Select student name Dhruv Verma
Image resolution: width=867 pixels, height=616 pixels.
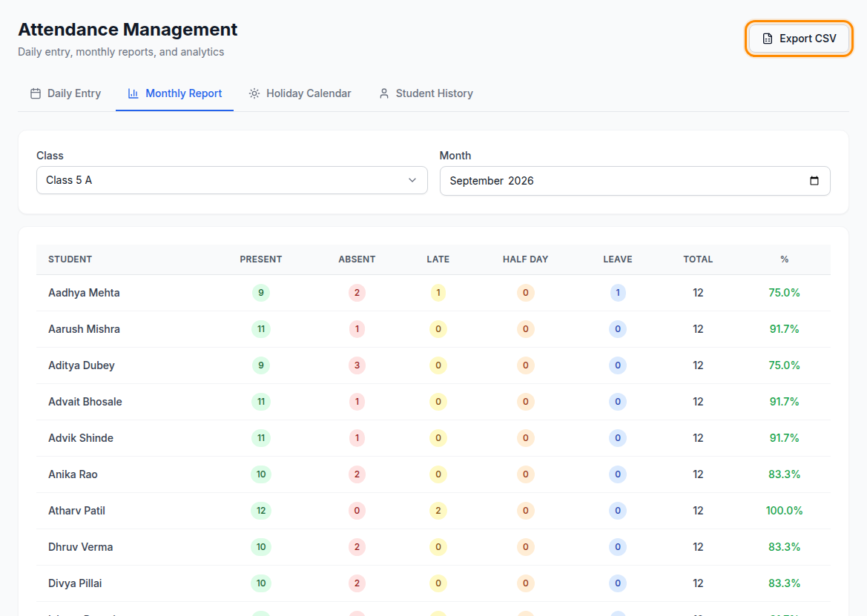pos(81,547)
